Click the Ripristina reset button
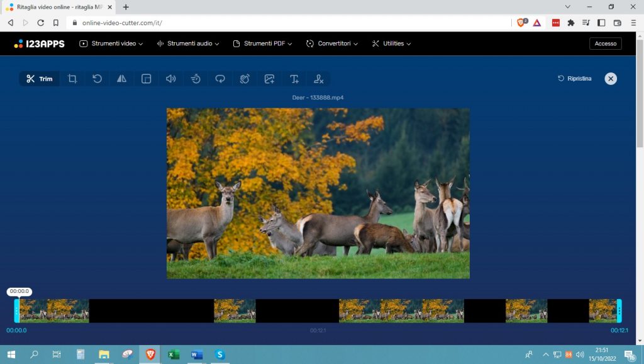644x364 pixels. tap(575, 79)
